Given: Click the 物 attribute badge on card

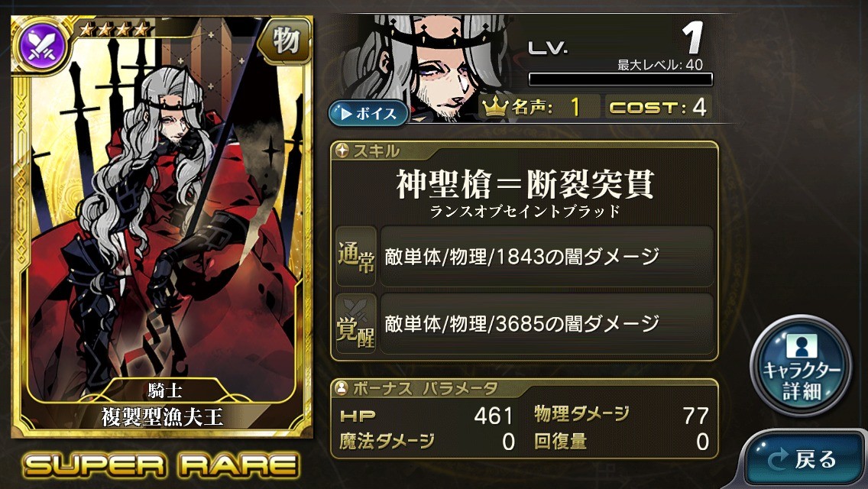Looking at the screenshot, I should (x=285, y=40).
